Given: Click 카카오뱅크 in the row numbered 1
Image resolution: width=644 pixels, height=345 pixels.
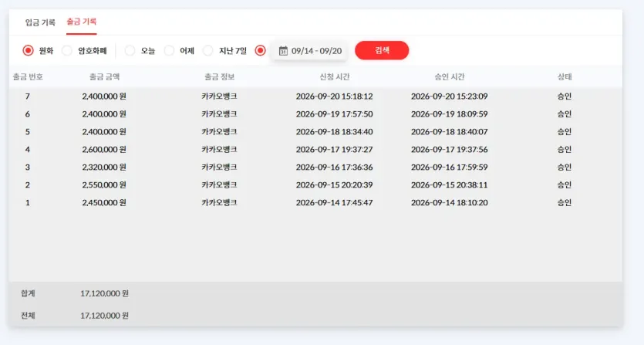Looking at the screenshot, I should coord(219,202).
